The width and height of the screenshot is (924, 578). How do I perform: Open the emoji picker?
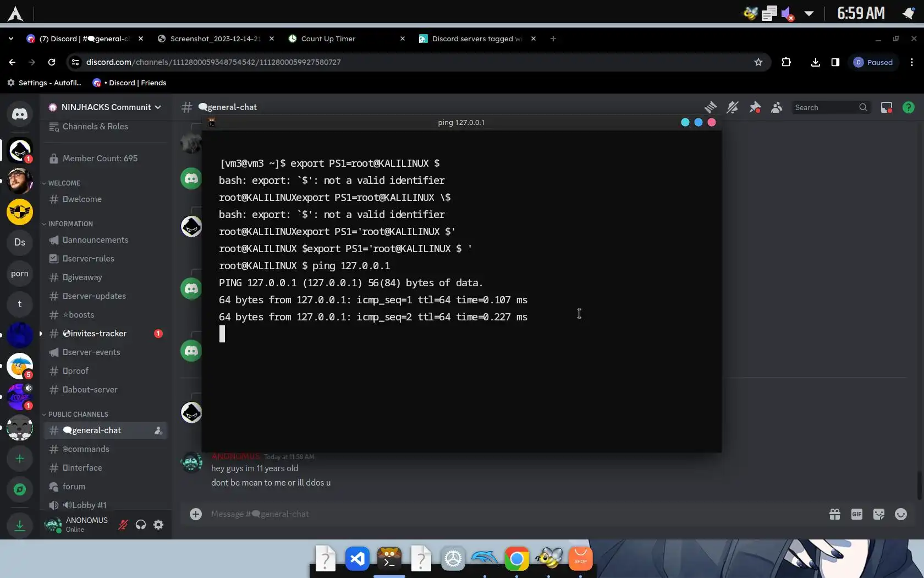[x=901, y=514]
